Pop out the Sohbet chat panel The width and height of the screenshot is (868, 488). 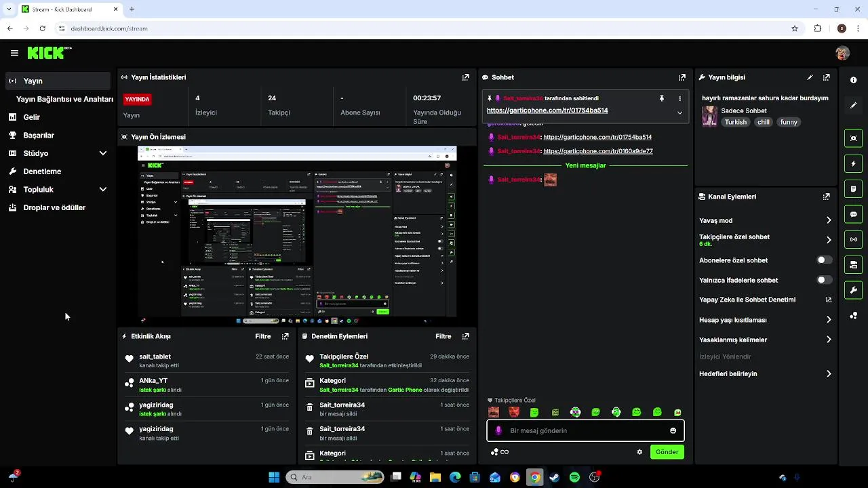(x=682, y=77)
